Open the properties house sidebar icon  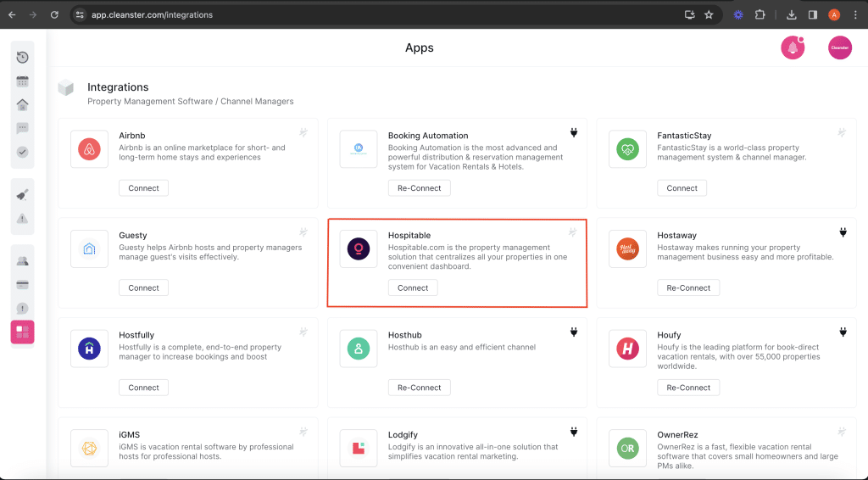coord(22,104)
